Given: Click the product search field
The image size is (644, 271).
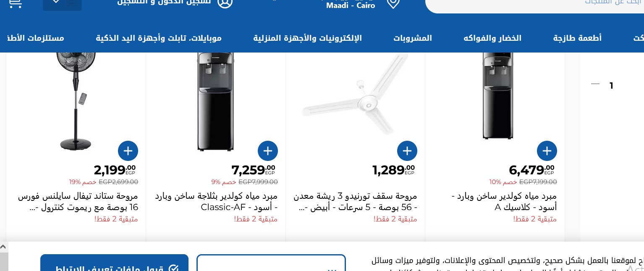Looking at the screenshot, I should coord(533,4).
